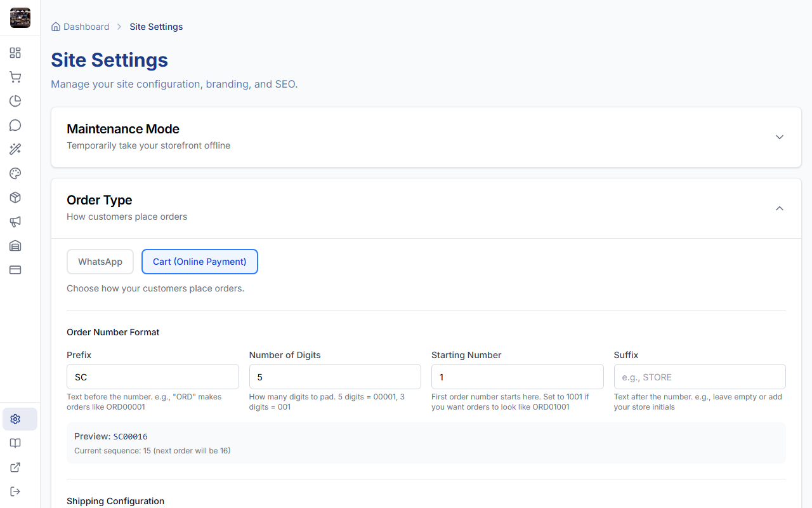The height and width of the screenshot is (508, 812).
Task: Click the warehouse icon in sidebar
Action: click(15, 246)
